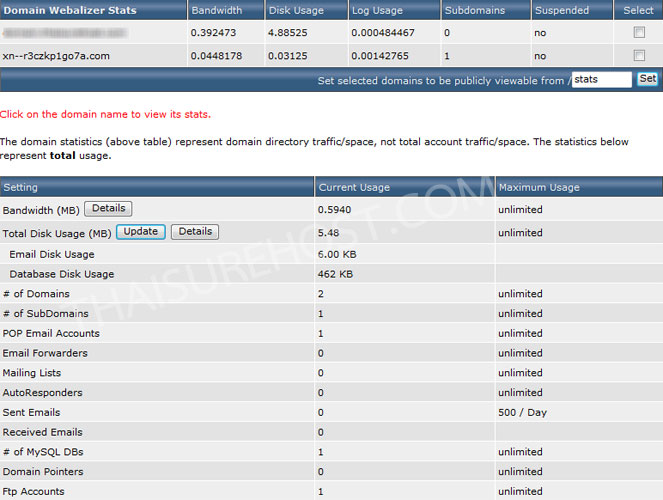Click the Setting header in usage table

(x=21, y=187)
